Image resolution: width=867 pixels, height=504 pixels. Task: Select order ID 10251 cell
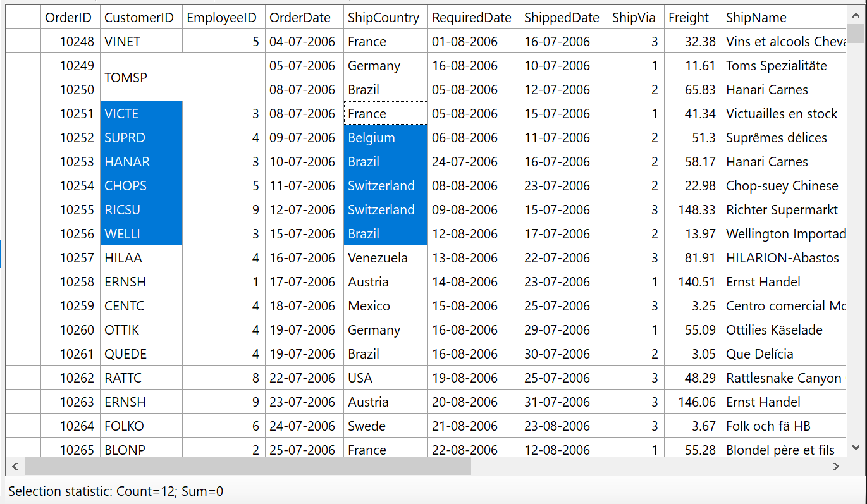[x=70, y=114]
